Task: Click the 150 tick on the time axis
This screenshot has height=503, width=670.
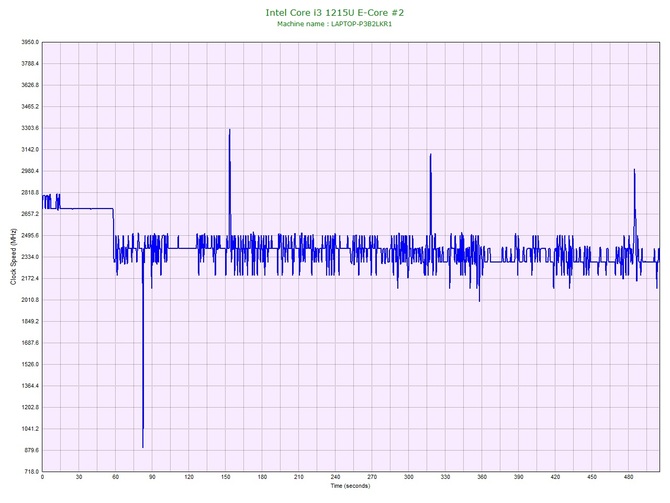Action: [x=226, y=478]
